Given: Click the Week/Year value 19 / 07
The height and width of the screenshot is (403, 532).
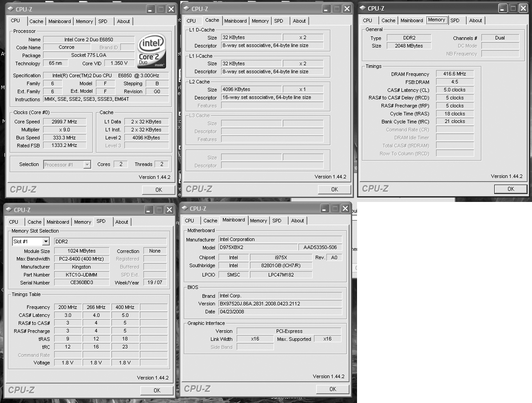Looking at the screenshot, I should (155, 282).
